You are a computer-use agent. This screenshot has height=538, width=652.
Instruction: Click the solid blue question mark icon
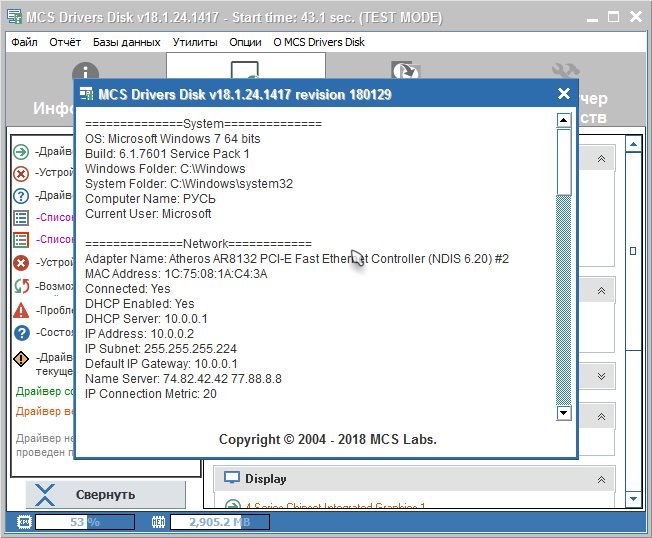22,333
